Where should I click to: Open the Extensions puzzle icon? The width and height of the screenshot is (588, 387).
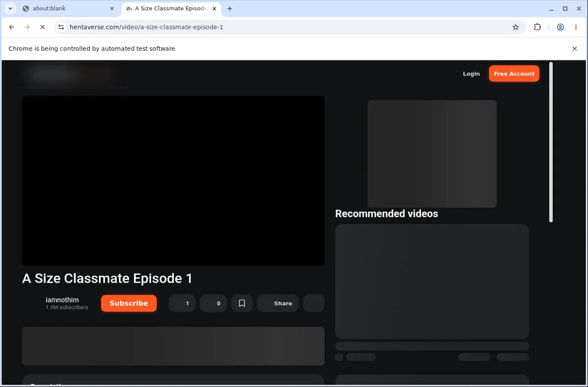pos(538,27)
